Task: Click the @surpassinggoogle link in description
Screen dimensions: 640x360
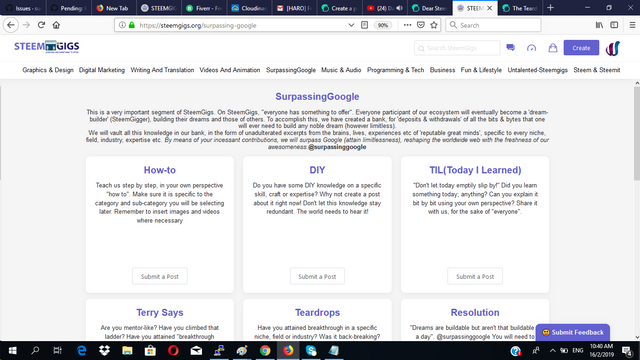Action: [337, 147]
